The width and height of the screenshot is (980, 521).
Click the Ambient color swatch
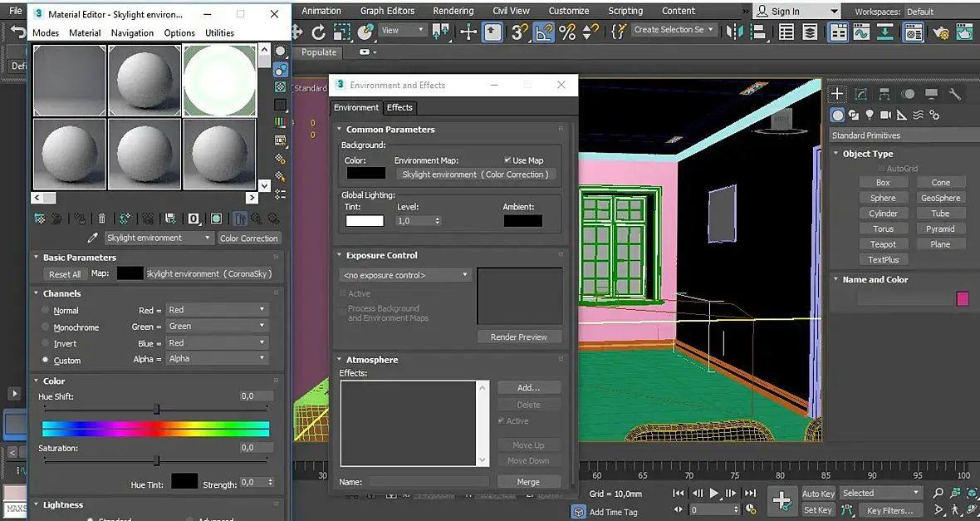tap(522, 221)
